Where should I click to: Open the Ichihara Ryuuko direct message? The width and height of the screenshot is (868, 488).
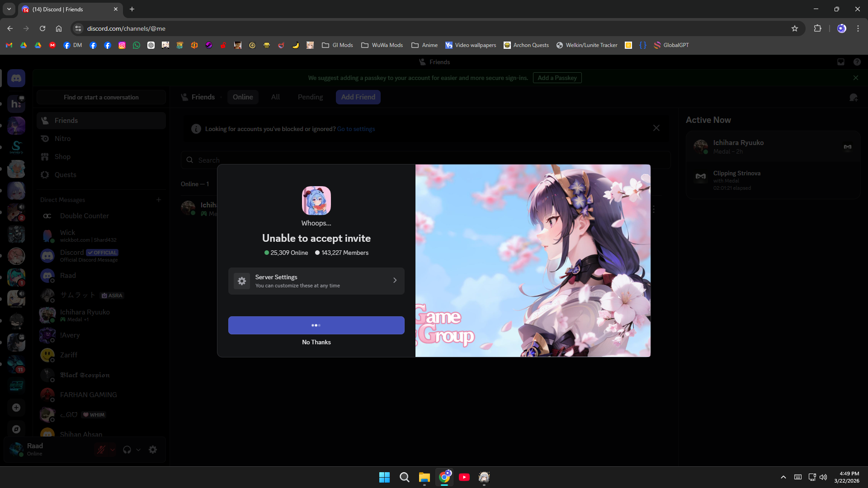pyautogui.click(x=101, y=315)
